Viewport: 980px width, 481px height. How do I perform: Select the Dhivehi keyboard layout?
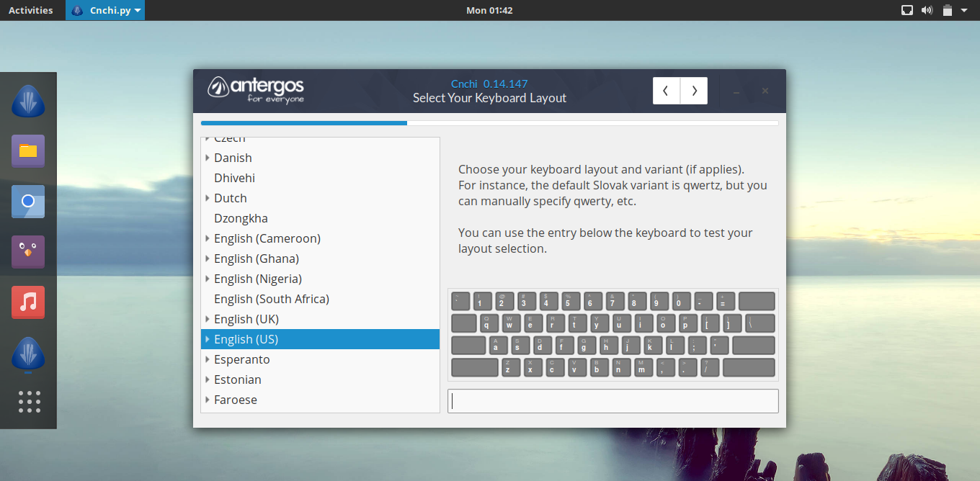(x=234, y=178)
